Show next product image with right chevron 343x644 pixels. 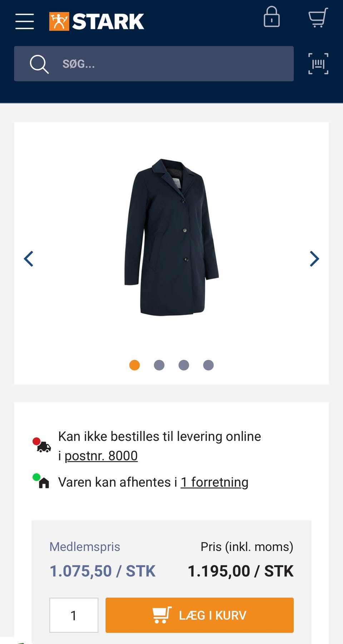[x=314, y=259]
